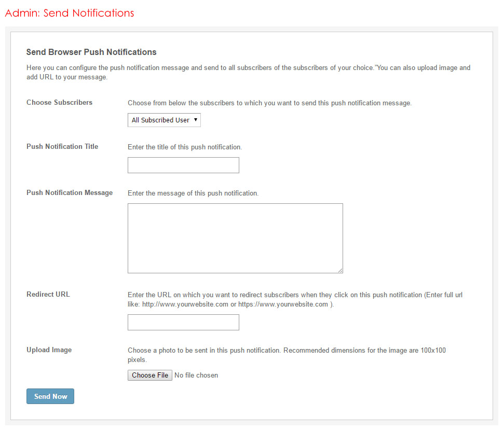Click the Upload Image label
Image resolution: width=504 pixels, height=431 pixels.
49,350
